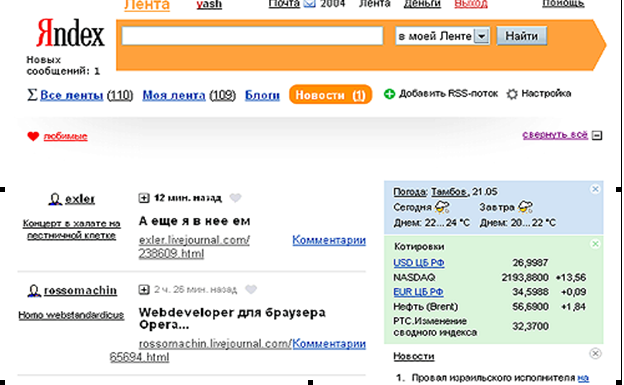
Task: Open exler author link
Action: 80,199
